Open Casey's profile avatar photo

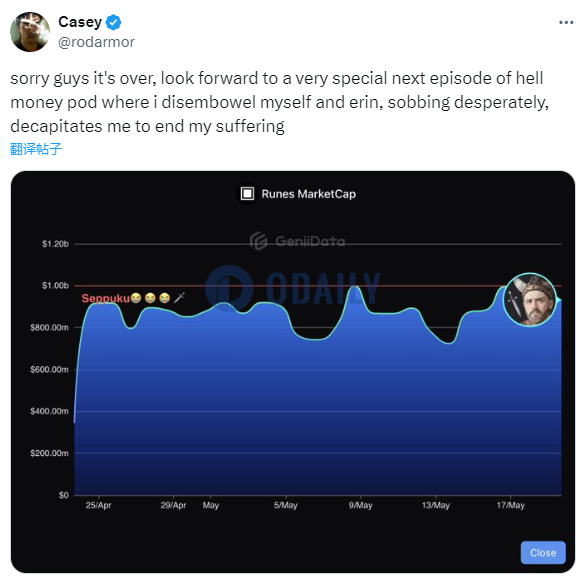click(30, 32)
